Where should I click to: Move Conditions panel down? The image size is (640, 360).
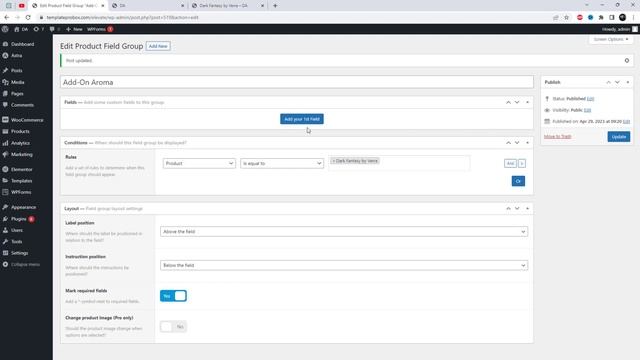tap(517, 143)
